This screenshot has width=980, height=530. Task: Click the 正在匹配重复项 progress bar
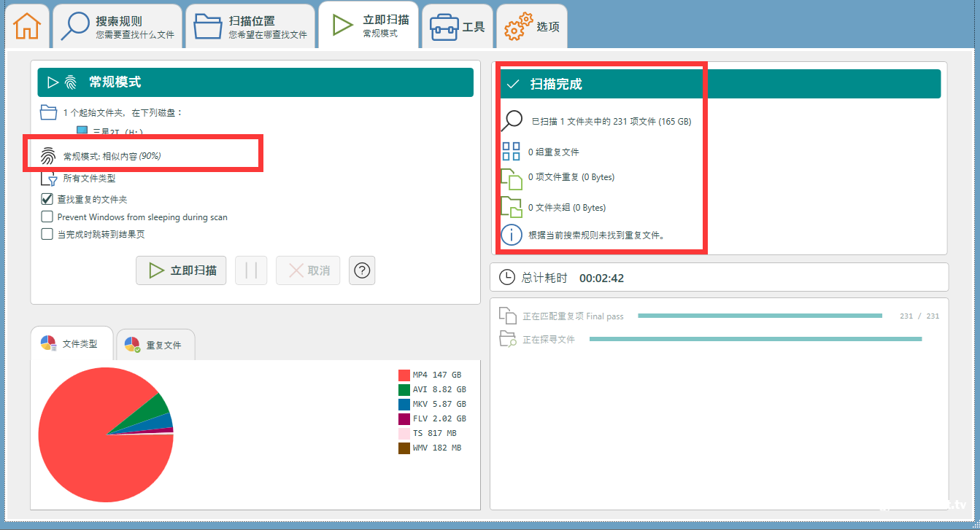click(760, 316)
